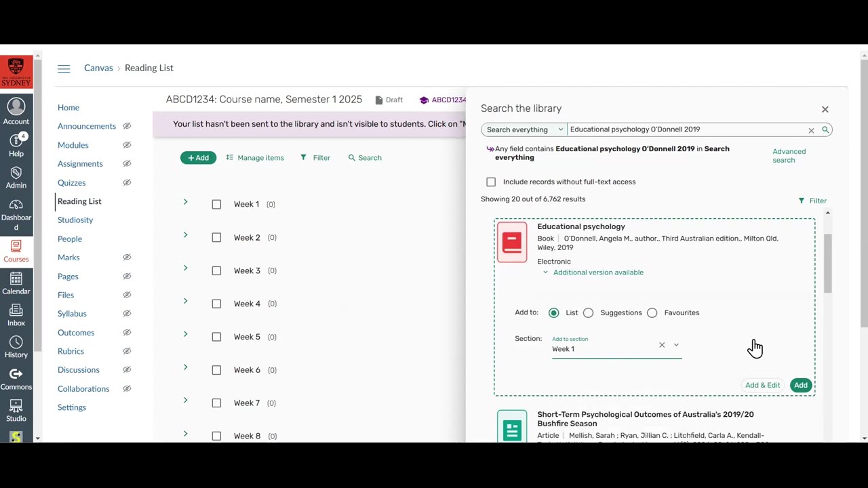The height and width of the screenshot is (488, 868).
Task: Click the search magnifier in library search
Action: (x=825, y=129)
